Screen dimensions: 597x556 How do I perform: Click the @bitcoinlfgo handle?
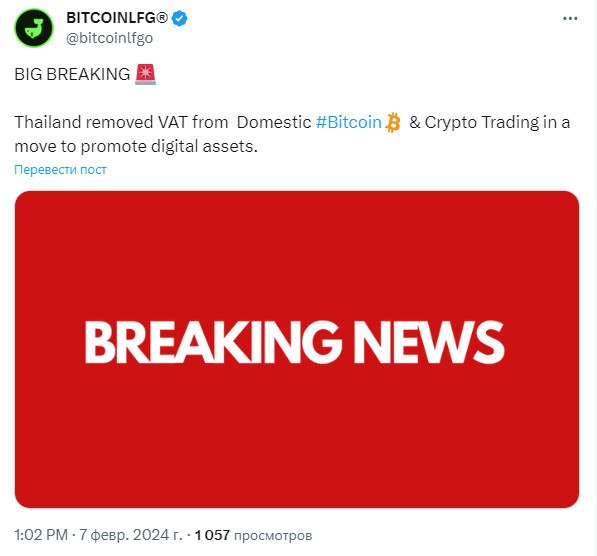110,38
